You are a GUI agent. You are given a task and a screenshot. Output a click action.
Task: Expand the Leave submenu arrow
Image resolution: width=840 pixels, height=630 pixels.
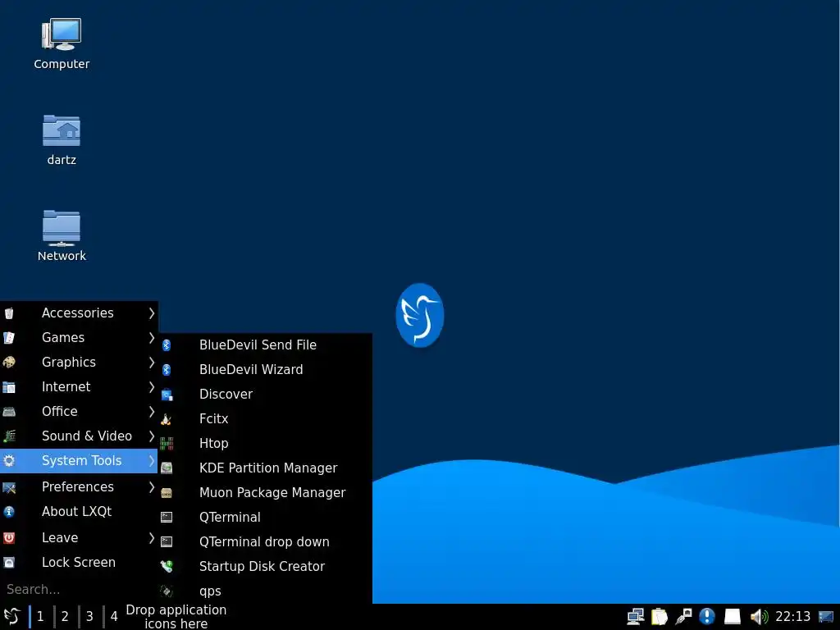pos(152,538)
